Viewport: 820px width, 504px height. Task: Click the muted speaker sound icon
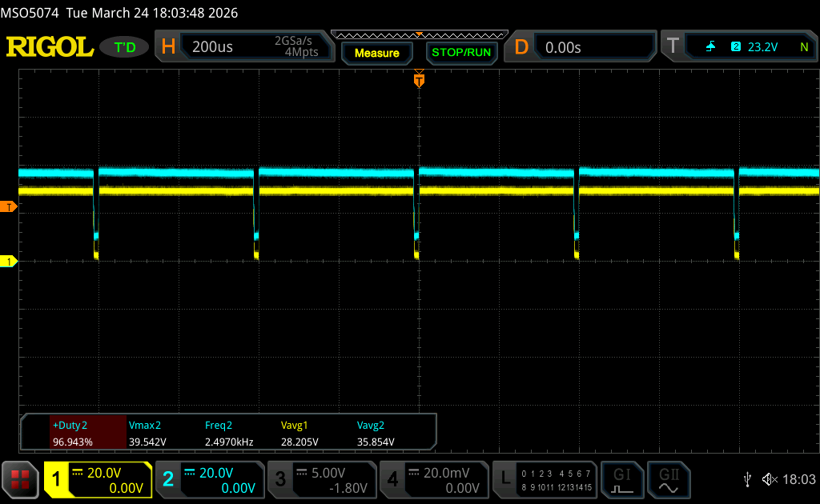tap(770, 479)
